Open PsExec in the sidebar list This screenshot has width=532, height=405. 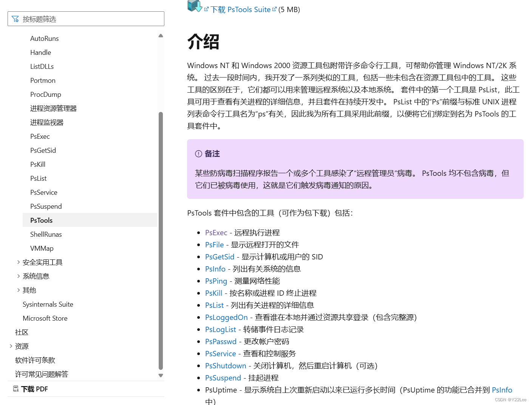[40, 136]
